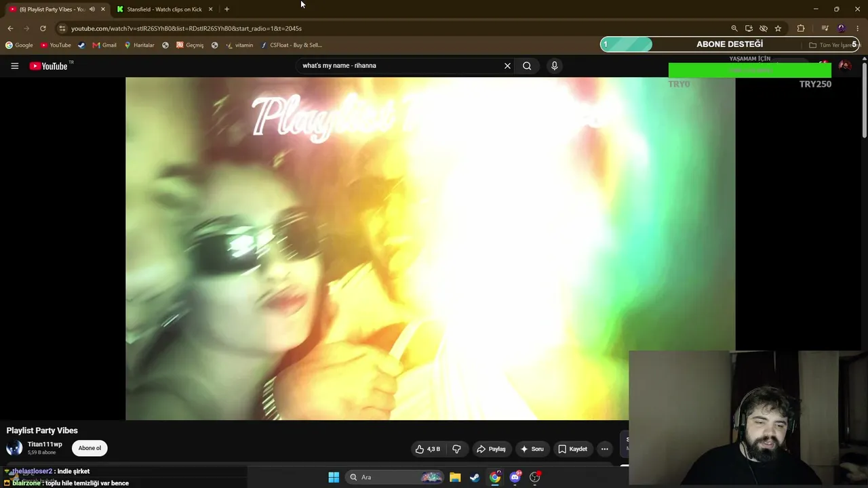Subscribe with the Abone ol button

pos(90,448)
